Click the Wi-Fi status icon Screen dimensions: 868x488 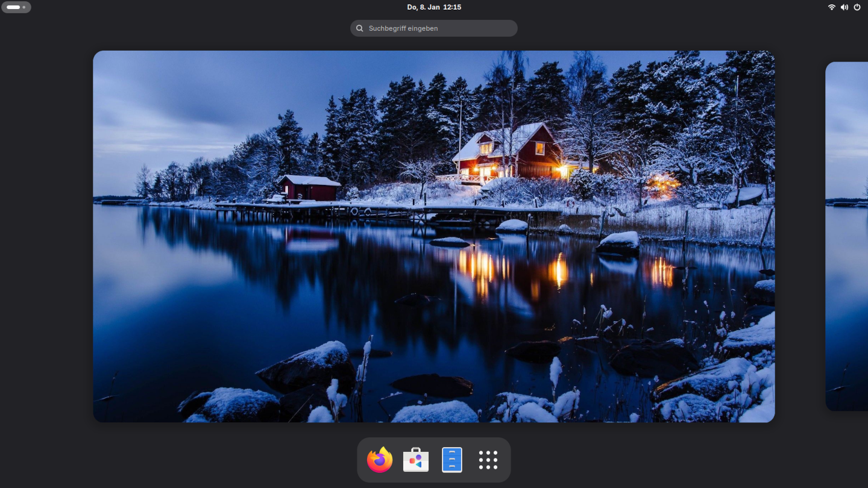pos(832,7)
